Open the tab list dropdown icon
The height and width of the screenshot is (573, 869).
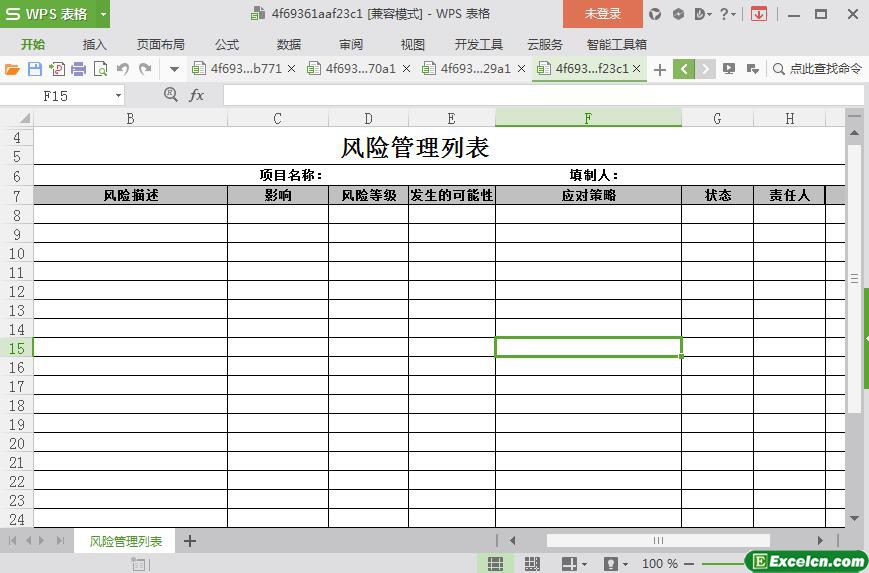752,69
